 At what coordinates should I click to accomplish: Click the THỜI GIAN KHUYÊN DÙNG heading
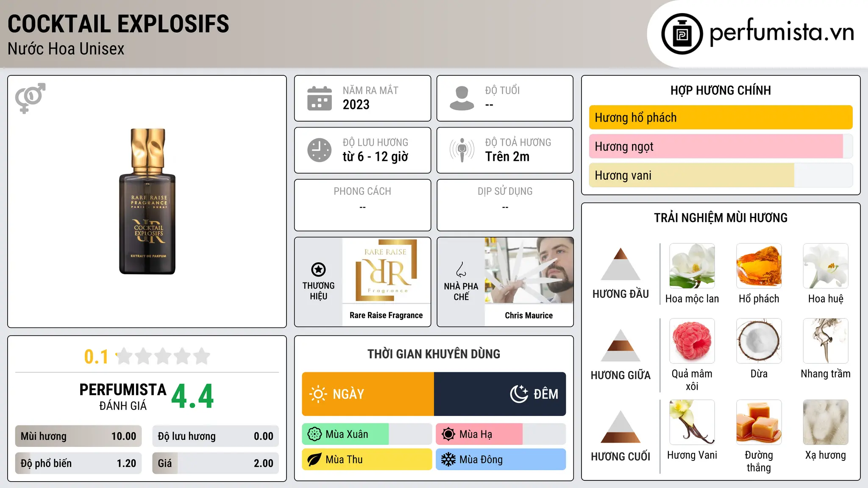tap(434, 354)
